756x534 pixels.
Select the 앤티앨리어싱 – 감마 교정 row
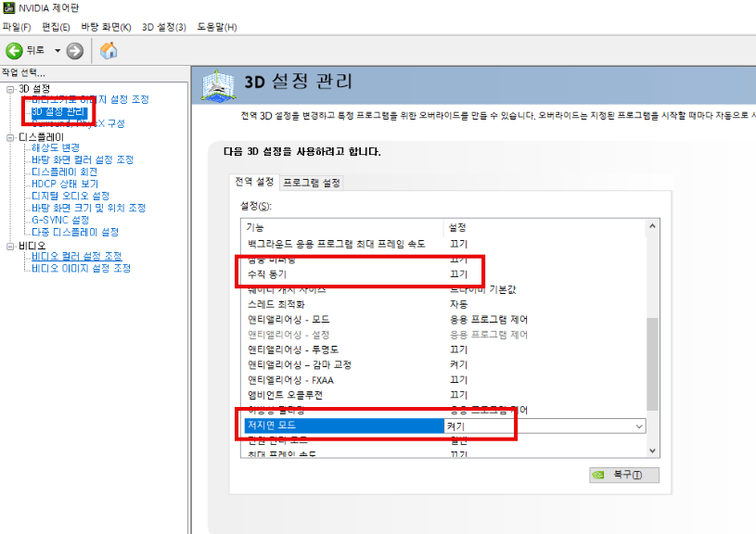[443, 365]
